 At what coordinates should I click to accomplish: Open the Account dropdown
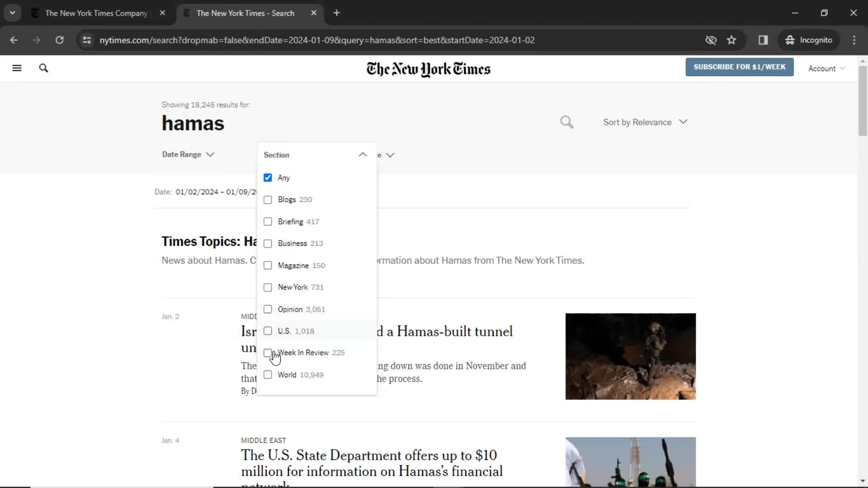tap(826, 68)
